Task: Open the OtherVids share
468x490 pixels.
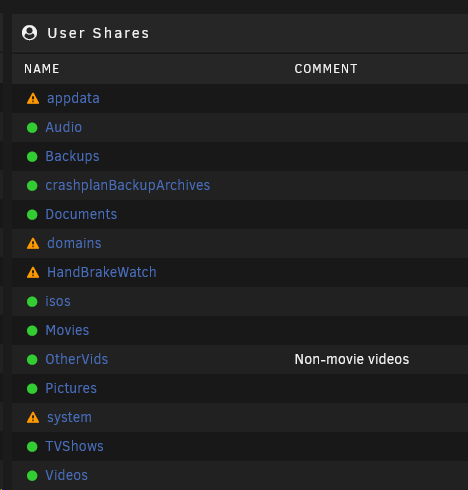Action: [77, 359]
